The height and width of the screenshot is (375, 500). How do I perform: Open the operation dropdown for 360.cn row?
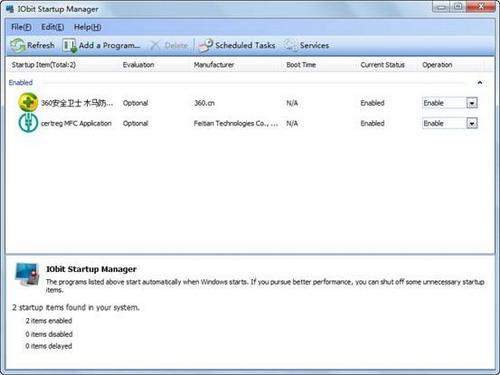point(472,103)
